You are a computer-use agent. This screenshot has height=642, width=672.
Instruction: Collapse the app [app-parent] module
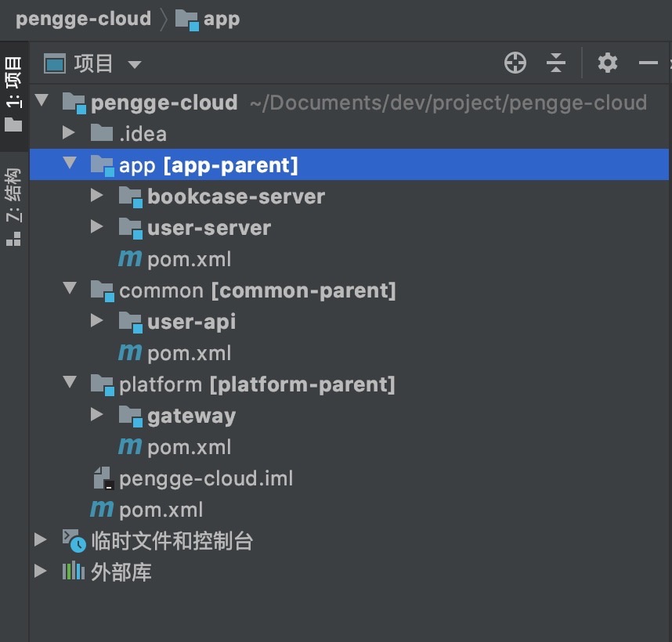[x=70, y=164]
